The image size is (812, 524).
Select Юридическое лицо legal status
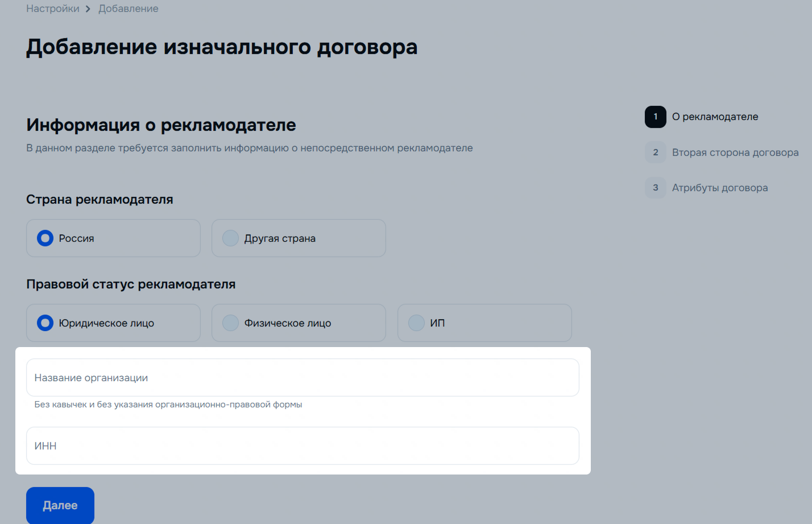[x=45, y=323]
